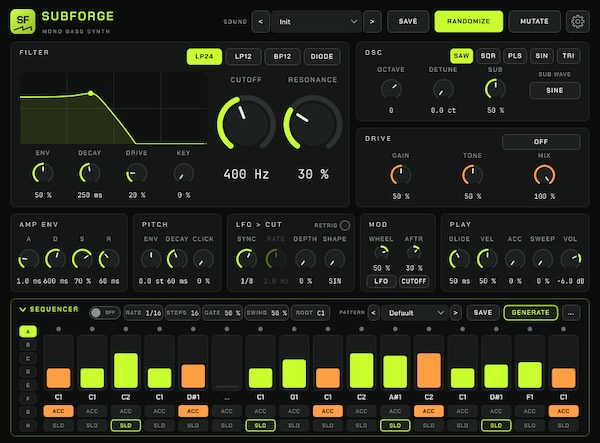Disable SLD on the A#1 step
This screenshot has width=600, height=443.
coord(395,425)
